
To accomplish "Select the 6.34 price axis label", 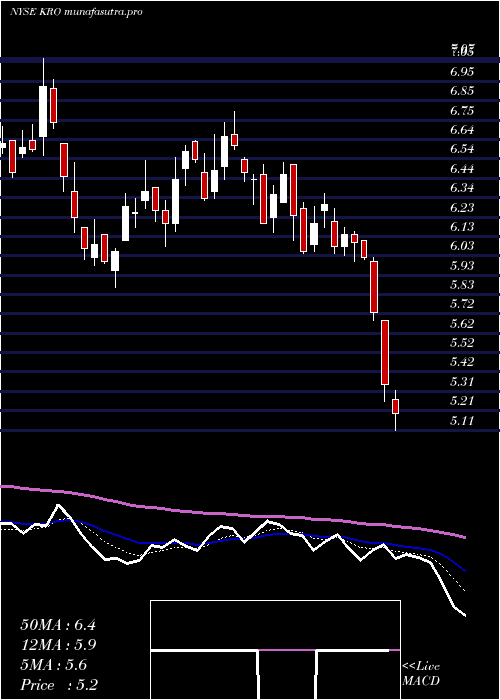I will click(x=462, y=188).
